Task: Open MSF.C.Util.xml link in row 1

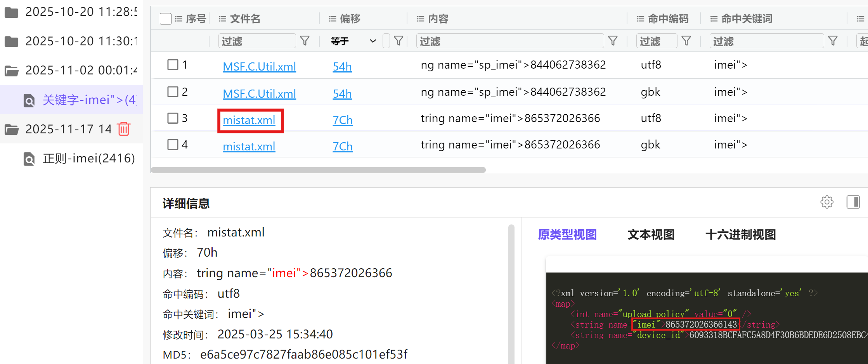Action: pyautogui.click(x=259, y=67)
